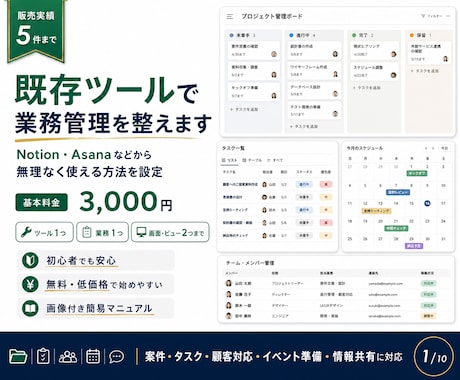460x380 pixels.
Task: Add a task in the 完了 column
Action: pyautogui.click(x=367, y=88)
